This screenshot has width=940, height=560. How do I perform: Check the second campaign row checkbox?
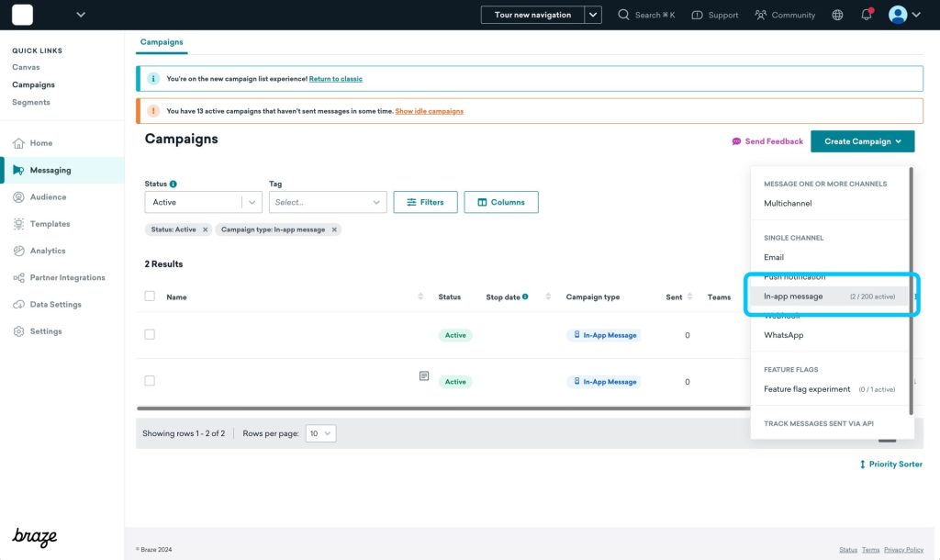[150, 381]
